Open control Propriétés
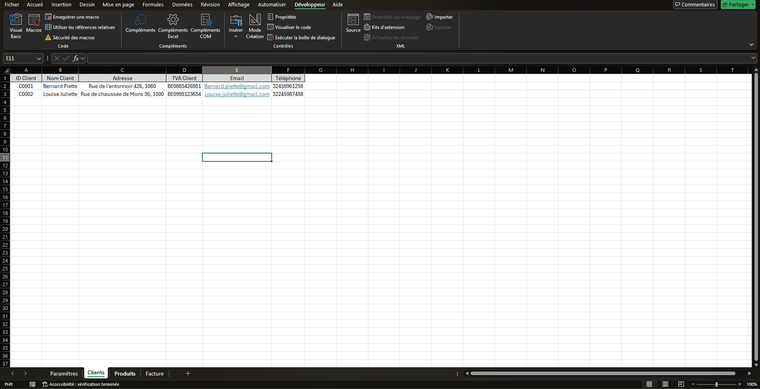The image size is (760, 389). click(282, 17)
